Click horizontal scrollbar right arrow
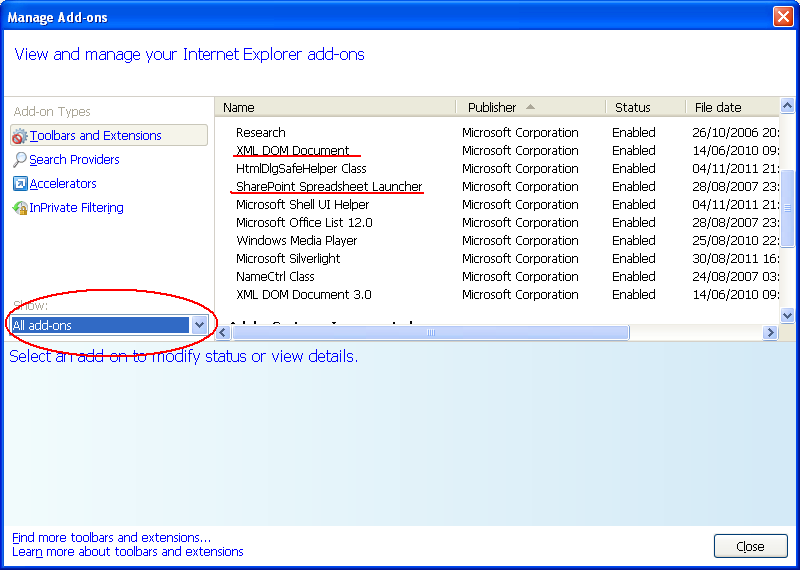The height and width of the screenshot is (570, 800). pyautogui.click(x=770, y=333)
